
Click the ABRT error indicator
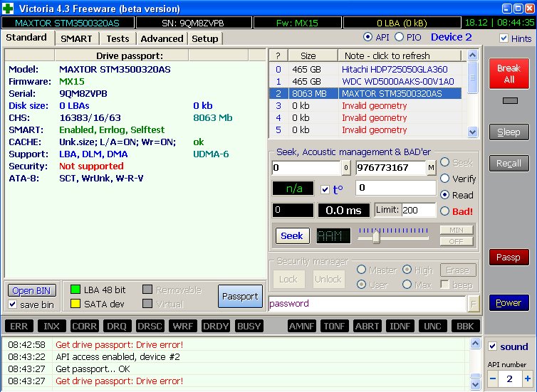(x=367, y=327)
